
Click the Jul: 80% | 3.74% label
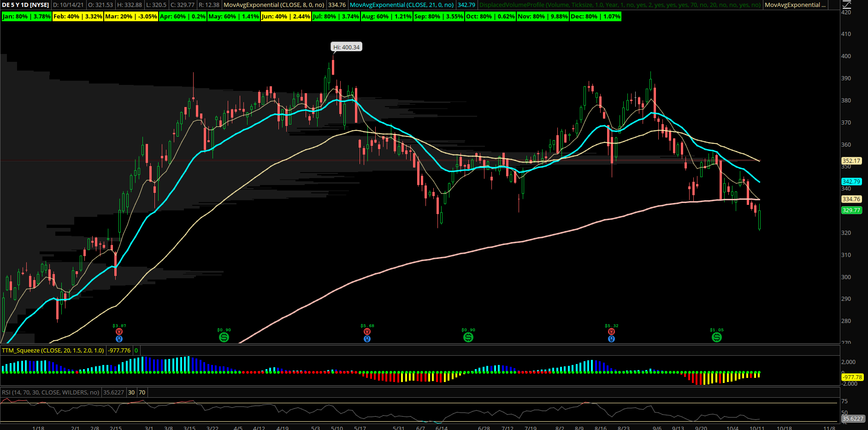click(336, 17)
